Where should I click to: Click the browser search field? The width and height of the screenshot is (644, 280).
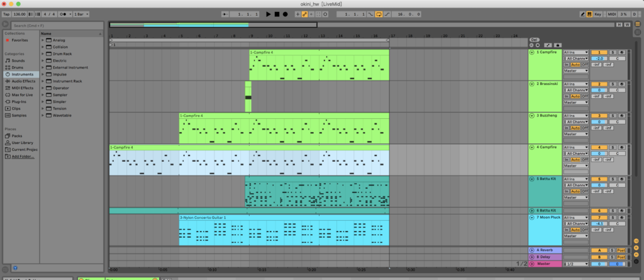(57, 26)
